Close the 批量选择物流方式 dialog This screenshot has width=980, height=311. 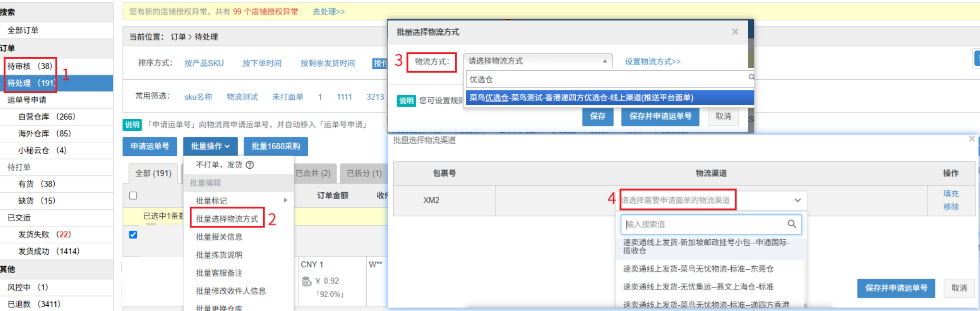pos(735,32)
